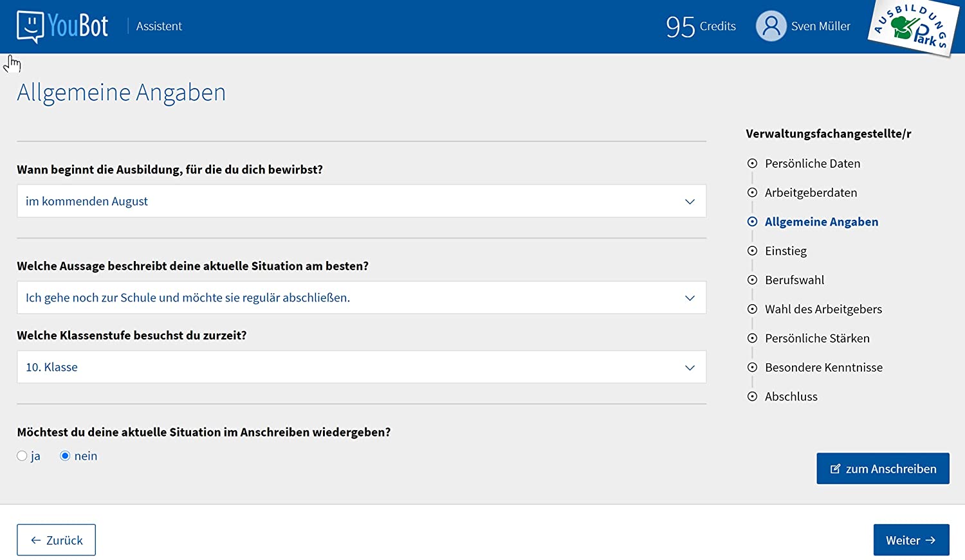
Task: Click the 'nein' radio label text
Action: [x=86, y=456]
